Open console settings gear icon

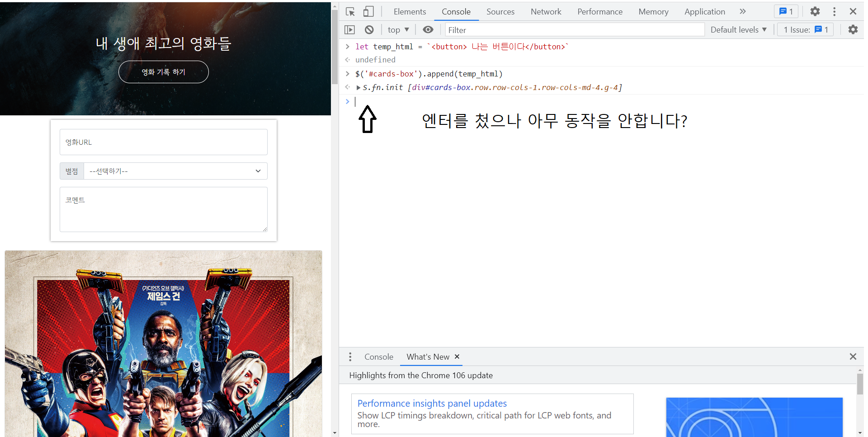[853, 30]
